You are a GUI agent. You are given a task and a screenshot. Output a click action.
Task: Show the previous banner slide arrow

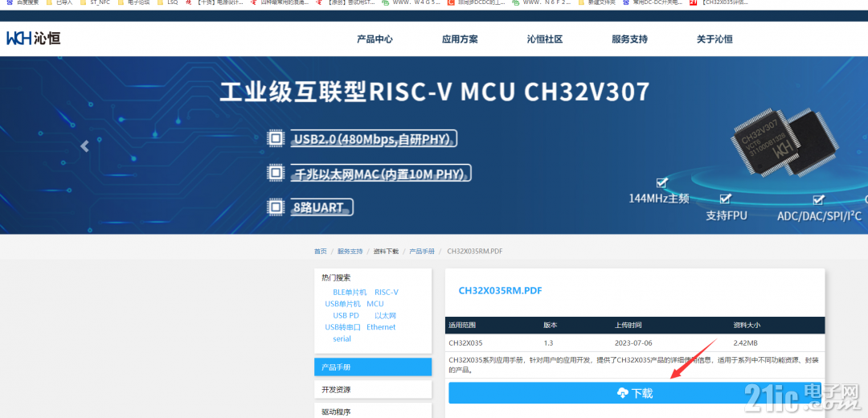click(84, 146)
